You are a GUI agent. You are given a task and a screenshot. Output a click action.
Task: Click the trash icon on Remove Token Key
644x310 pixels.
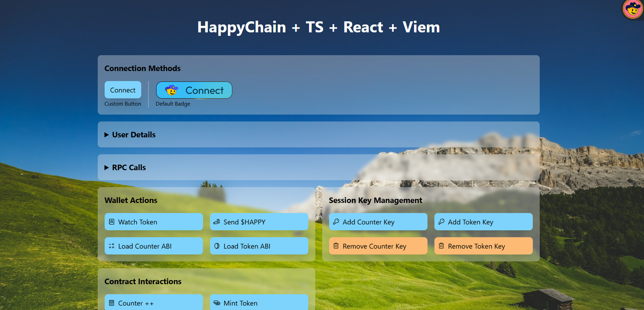coord(442,246)
